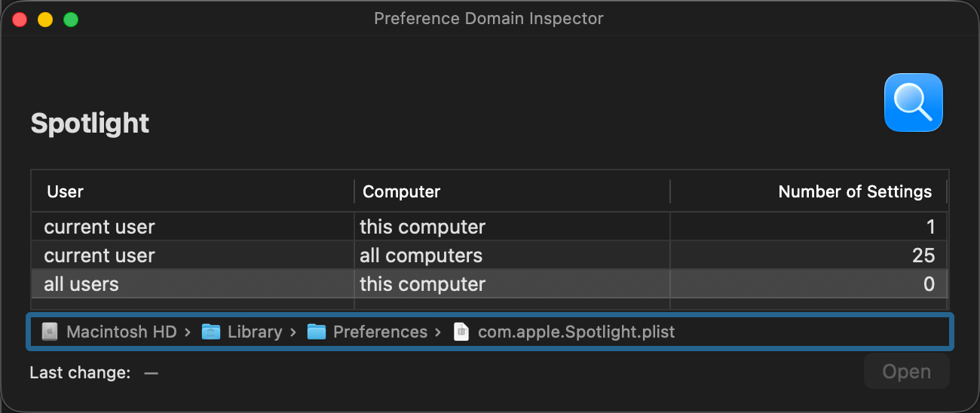Sort by Number of Settings column header

pos(855,191)
